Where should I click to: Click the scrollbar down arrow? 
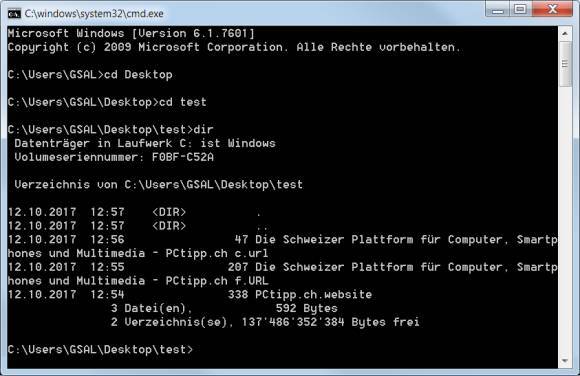click(x=564, y=360)
